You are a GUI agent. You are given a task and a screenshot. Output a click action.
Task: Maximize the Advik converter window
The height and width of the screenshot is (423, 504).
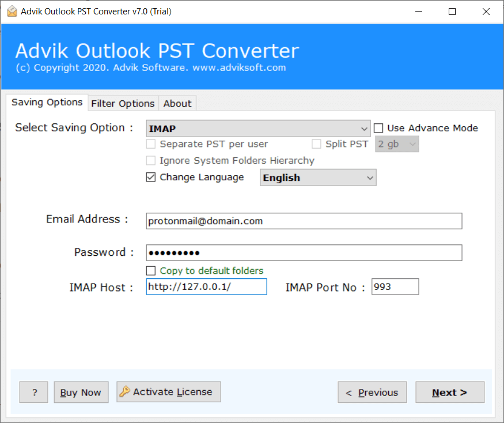[452, 12]
